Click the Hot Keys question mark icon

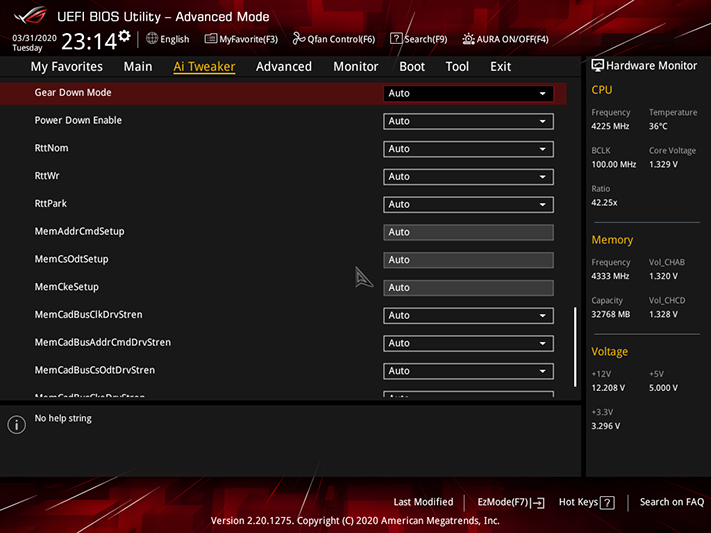click(607, 503)
